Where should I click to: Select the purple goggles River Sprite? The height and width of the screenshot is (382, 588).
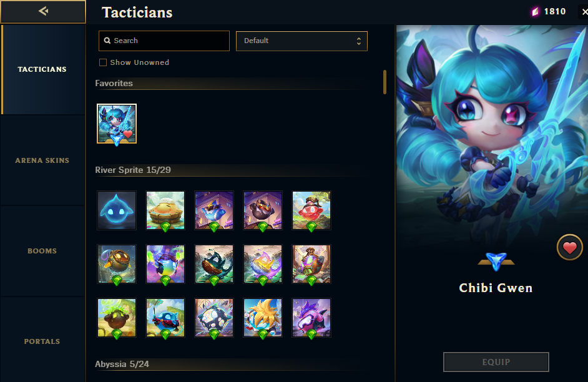pyautogui.click(x=311, y=318)
